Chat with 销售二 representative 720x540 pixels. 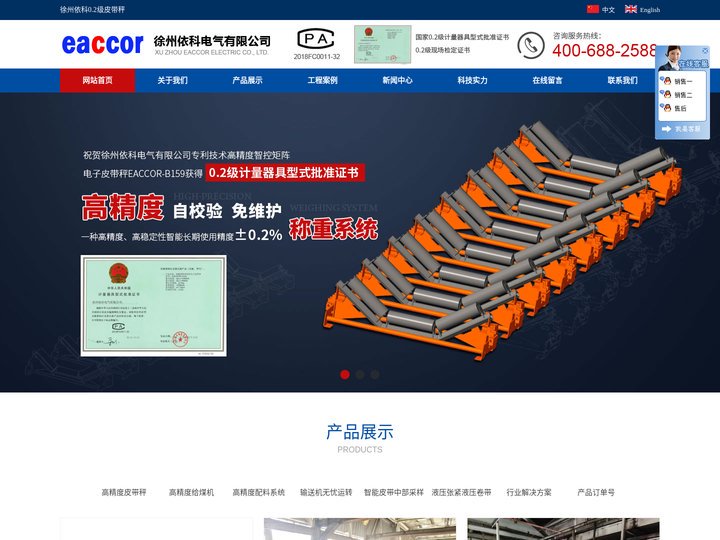coord(683,95)
